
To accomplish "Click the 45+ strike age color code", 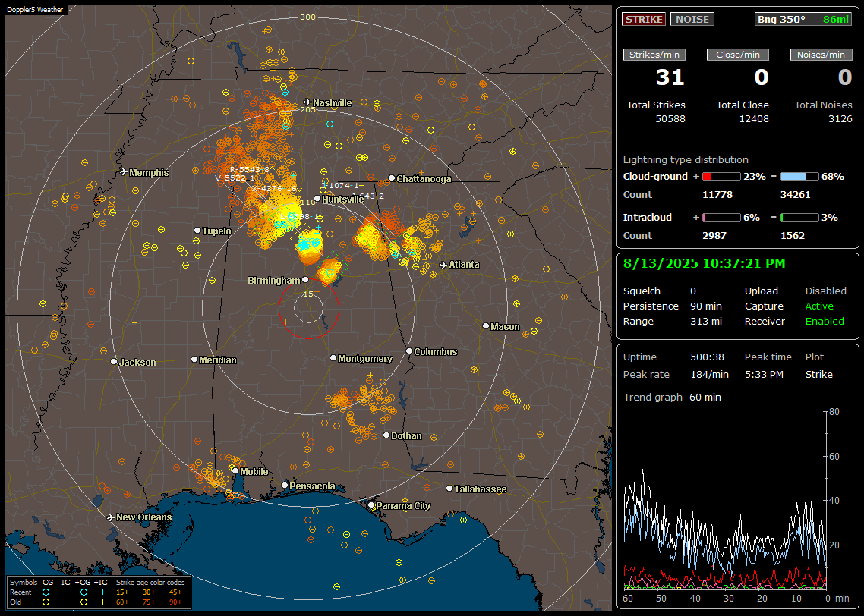I will tap(175, 592).
